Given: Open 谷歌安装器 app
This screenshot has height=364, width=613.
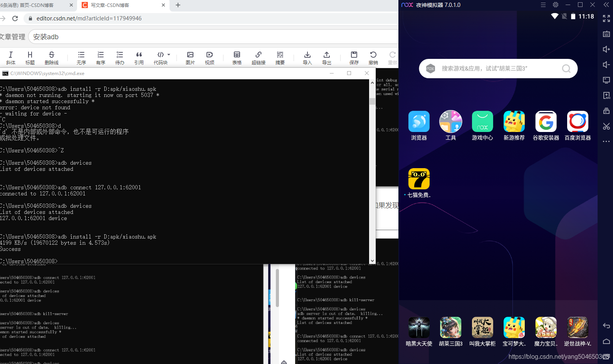Looking at the screenshot, I should point(546,126).
